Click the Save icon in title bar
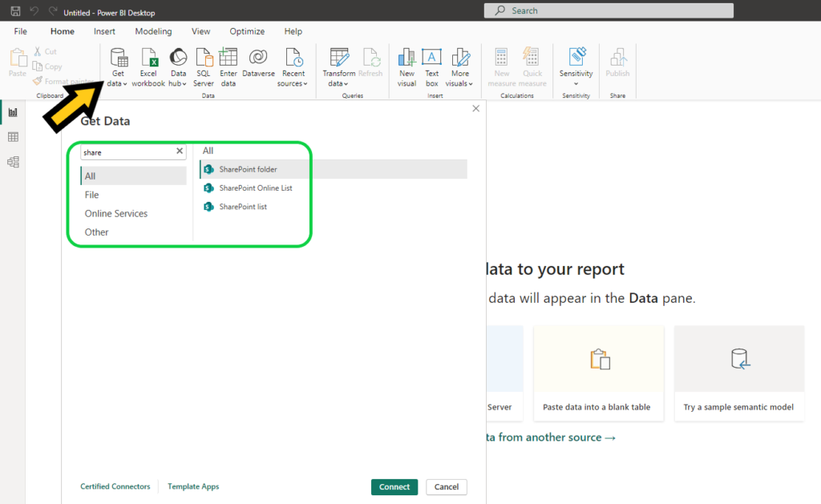 [15, 11]
